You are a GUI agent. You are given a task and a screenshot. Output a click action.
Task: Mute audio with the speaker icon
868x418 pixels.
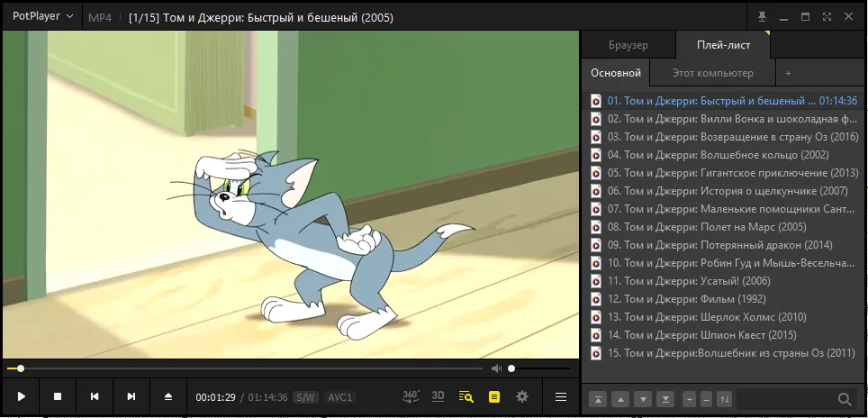(x=496, y=368)
